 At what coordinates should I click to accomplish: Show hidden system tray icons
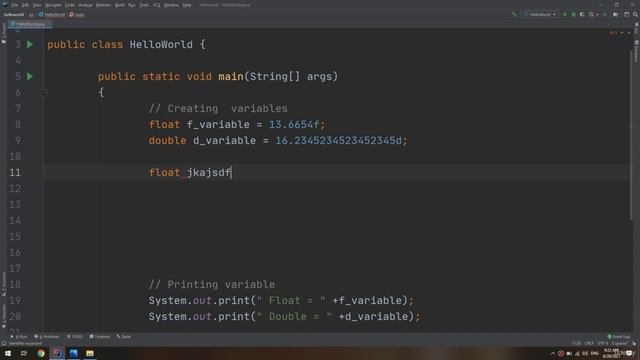coord(553,353)
